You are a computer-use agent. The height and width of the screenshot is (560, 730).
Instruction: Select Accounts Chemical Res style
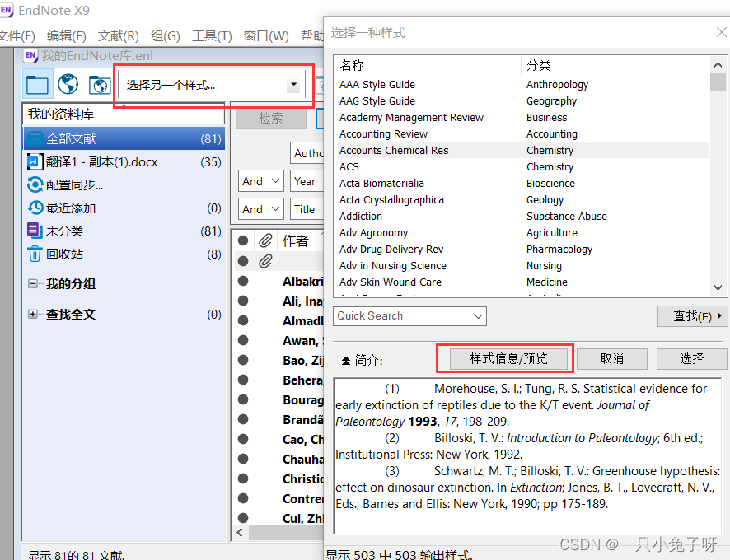click(x=523, y=151)
